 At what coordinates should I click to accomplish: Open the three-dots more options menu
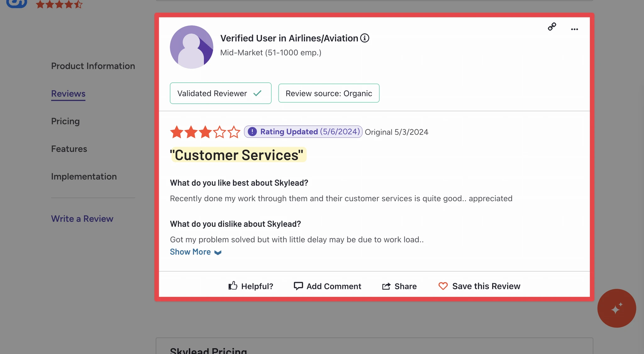pyautogui.click(x=575, y=29)
